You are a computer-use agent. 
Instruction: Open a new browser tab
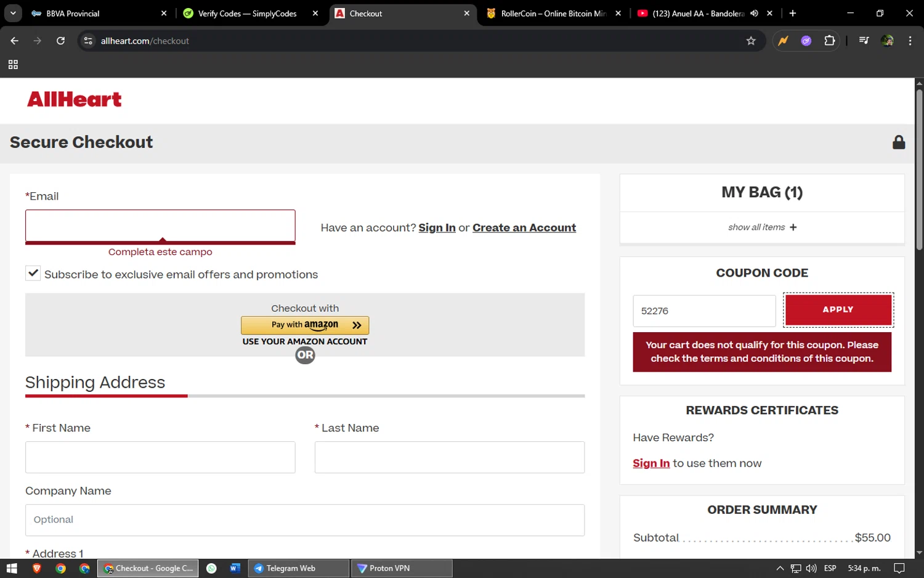pos(793,13)
